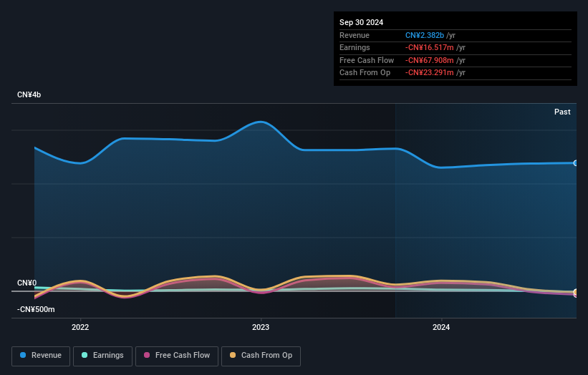
Task: Click the Revenue end-point marker on the chart
Action: [575, 163]
